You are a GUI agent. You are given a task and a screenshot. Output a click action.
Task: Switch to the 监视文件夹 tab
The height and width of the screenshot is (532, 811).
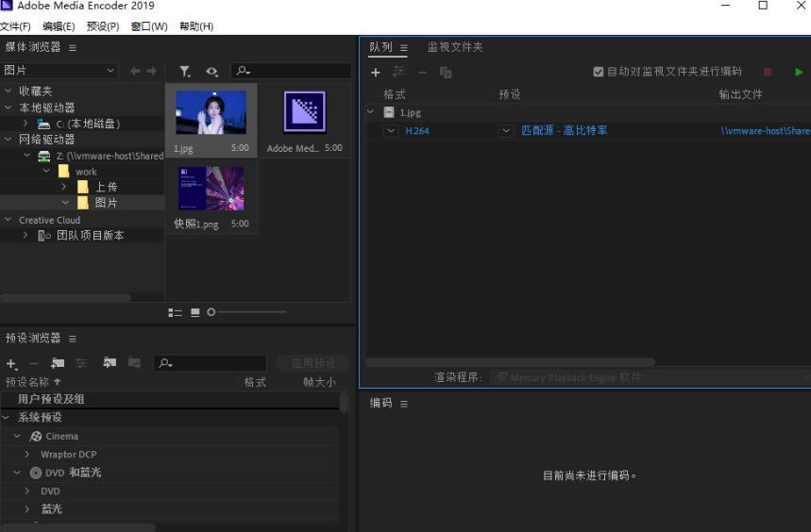[455, 47]
